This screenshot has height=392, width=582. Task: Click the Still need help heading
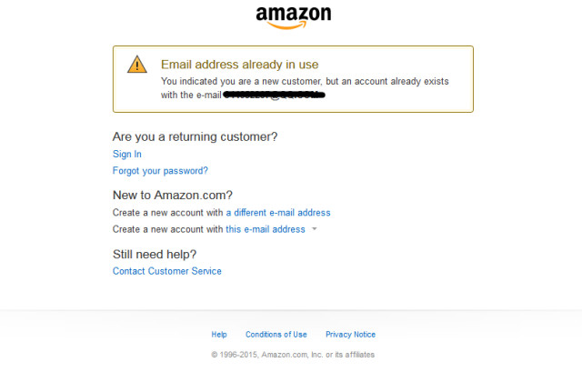coord(155,254)
